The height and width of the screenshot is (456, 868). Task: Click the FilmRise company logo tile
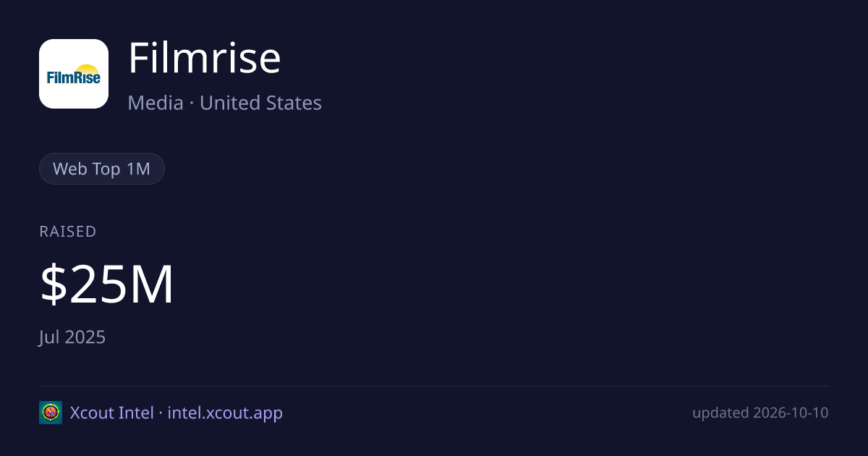(74, 74)
